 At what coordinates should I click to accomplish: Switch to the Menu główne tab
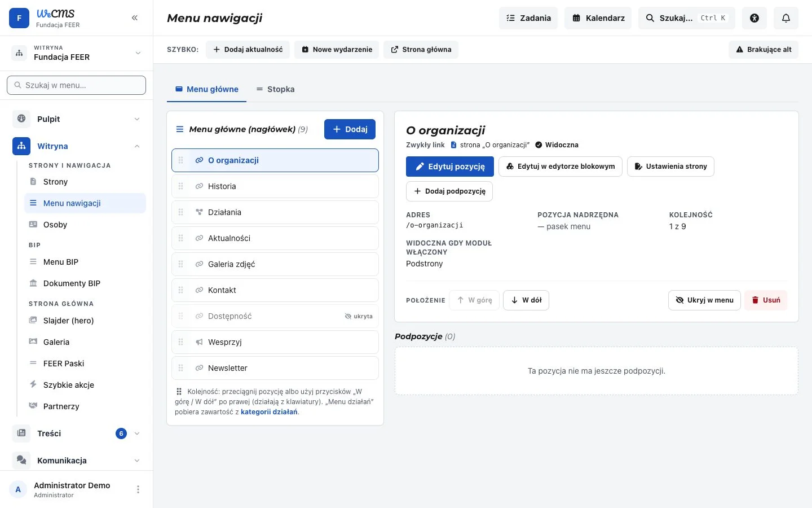(x=206, y=89)
